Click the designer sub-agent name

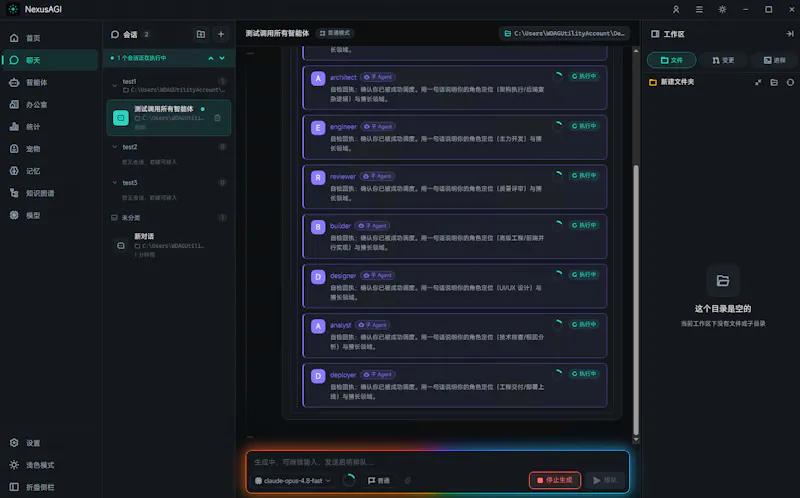tap(343, 276)
